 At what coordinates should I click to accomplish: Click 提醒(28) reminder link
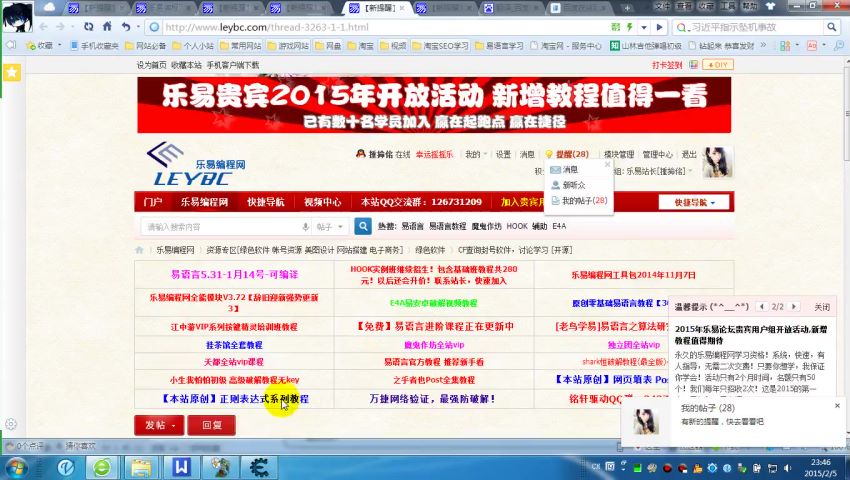click(572, 155)
